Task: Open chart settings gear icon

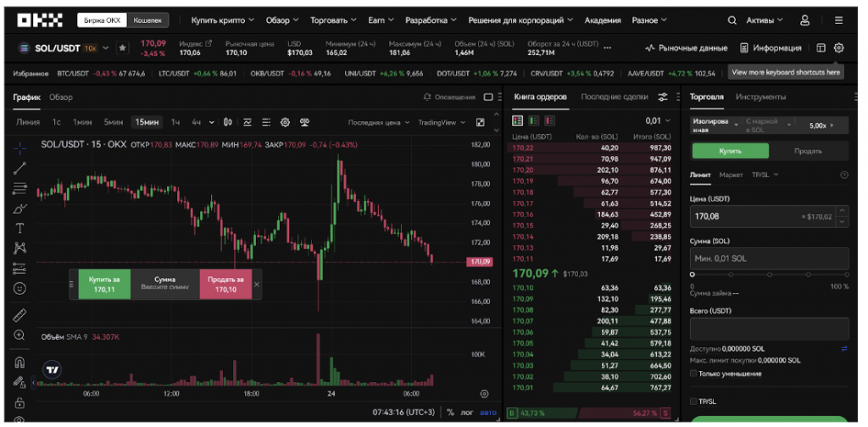Action: [285, 122]
